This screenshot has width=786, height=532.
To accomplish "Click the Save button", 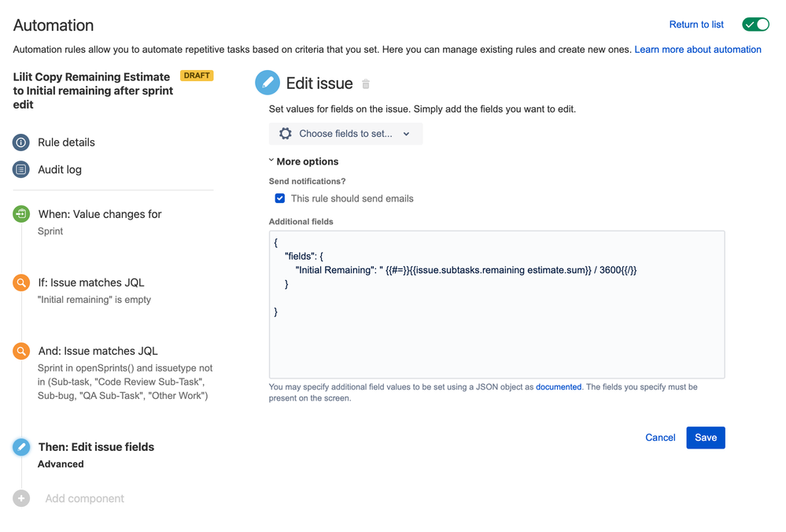I will coord(705,438).
